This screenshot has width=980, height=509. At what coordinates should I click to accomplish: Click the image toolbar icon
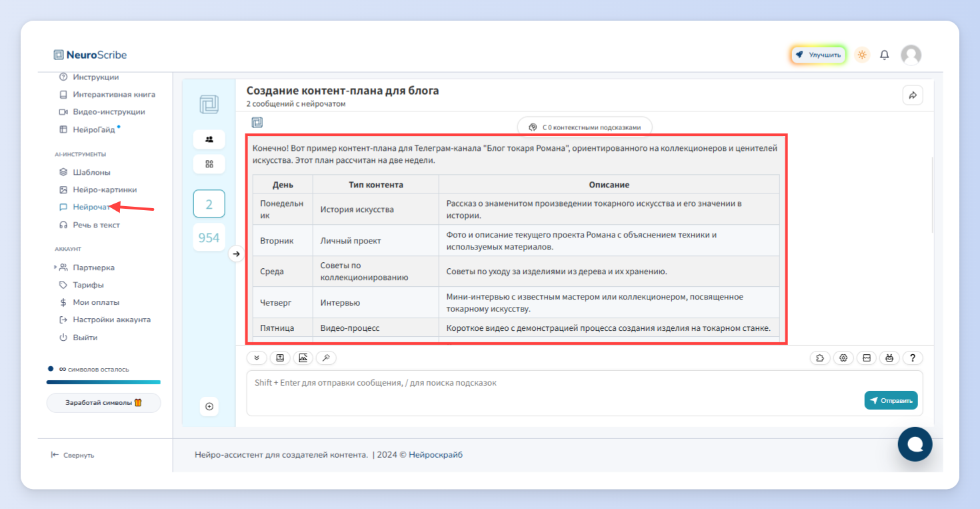click(303, 358)
